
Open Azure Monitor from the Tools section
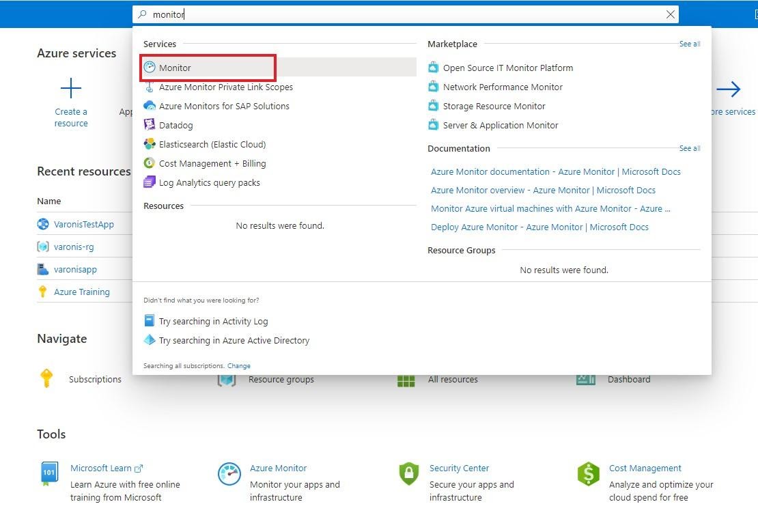[x=278, y=468]
